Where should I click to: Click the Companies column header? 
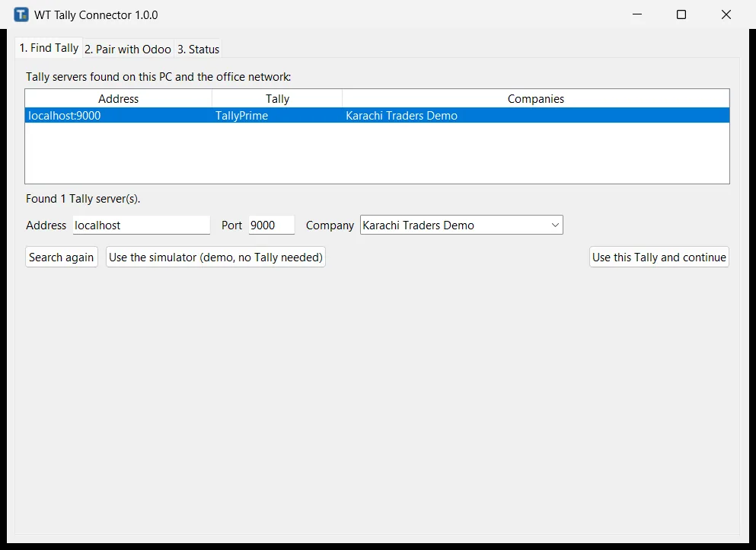(536, 98)
